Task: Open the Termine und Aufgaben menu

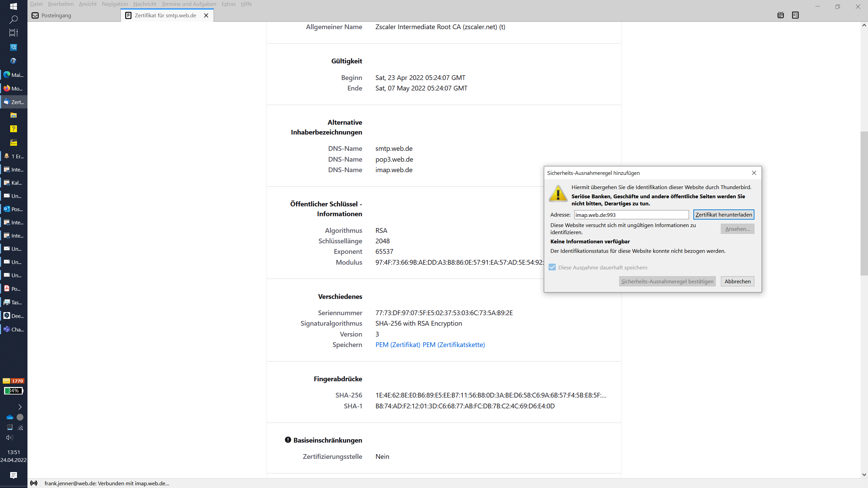Action: 189,4
